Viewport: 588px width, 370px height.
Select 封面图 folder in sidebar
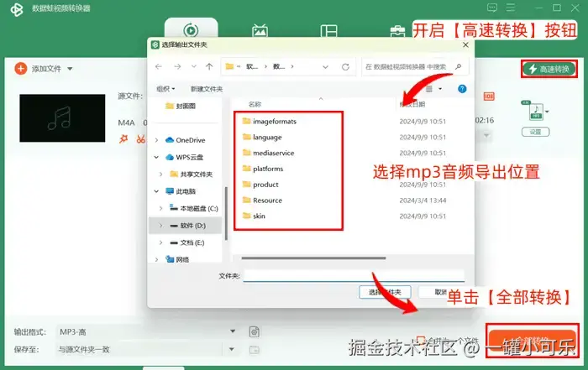(186, 106)
